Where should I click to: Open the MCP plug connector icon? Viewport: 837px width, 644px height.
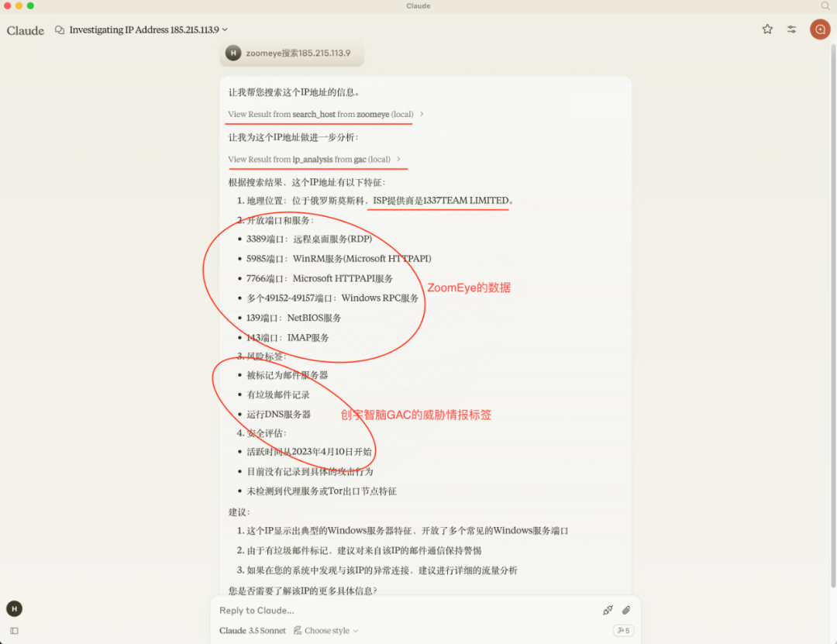(x=608, y=611)
